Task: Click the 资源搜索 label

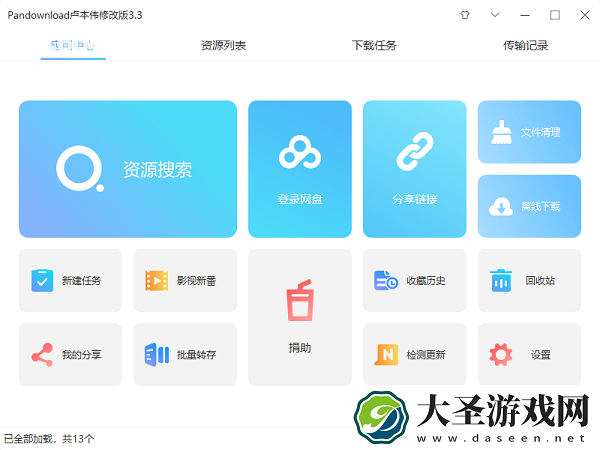Action: coord(157,170)
